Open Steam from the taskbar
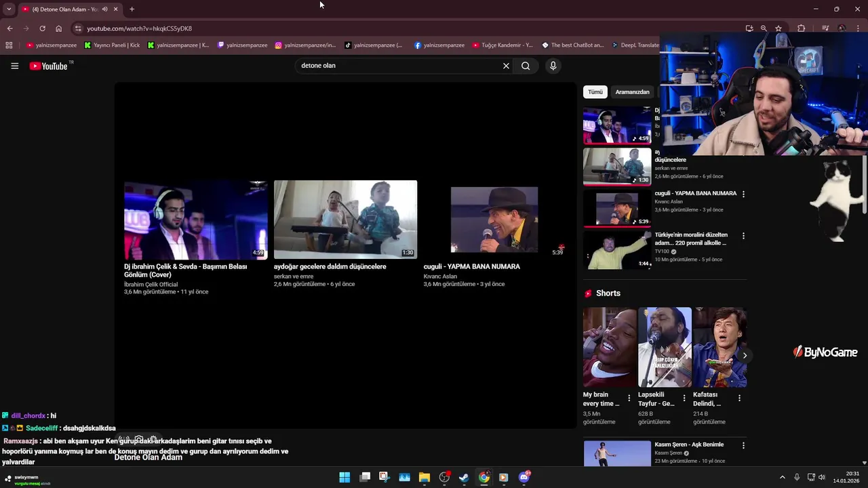868x488 pixels. tap(464, 477)
